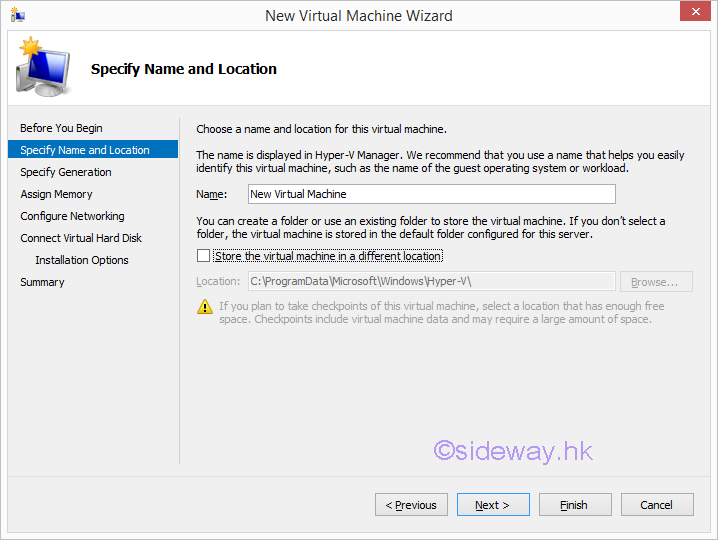Cancel the wizard
This screenshot has height=540, width=718.
pyautogui.click(x=657, y=505)
